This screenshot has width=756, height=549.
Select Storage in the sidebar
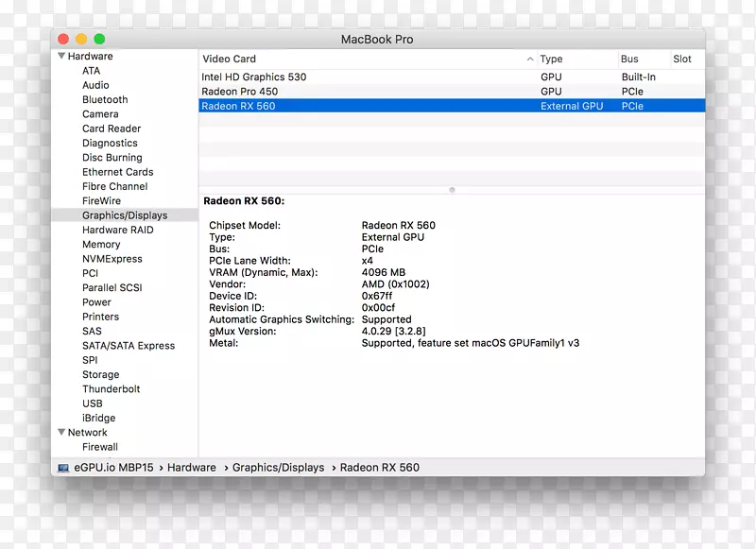click(x=100, y=374)
